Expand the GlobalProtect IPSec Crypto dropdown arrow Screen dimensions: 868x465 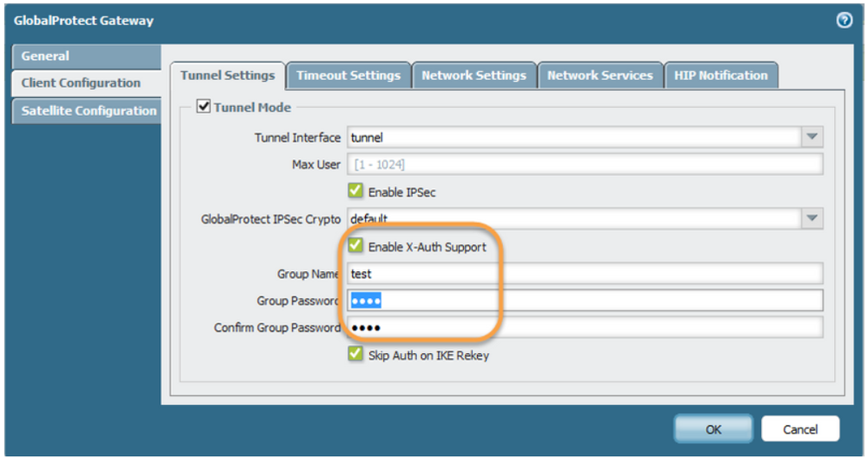(812, 218)
